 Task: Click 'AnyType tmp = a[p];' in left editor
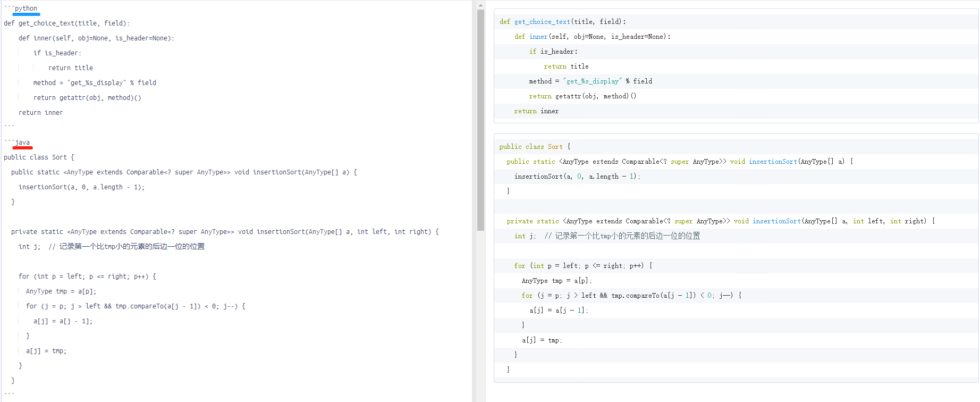pos(61,291)
